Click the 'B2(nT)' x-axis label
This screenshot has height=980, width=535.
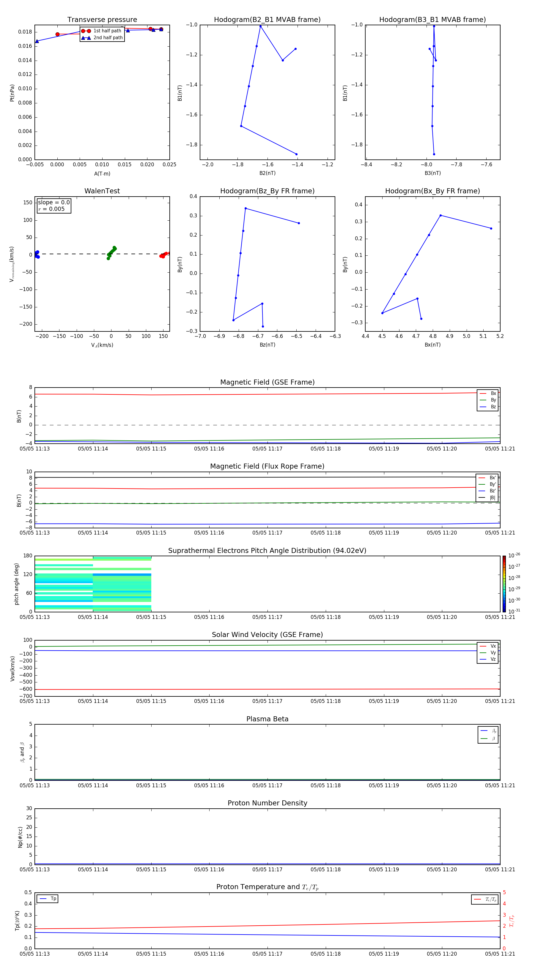click(267, 173)
